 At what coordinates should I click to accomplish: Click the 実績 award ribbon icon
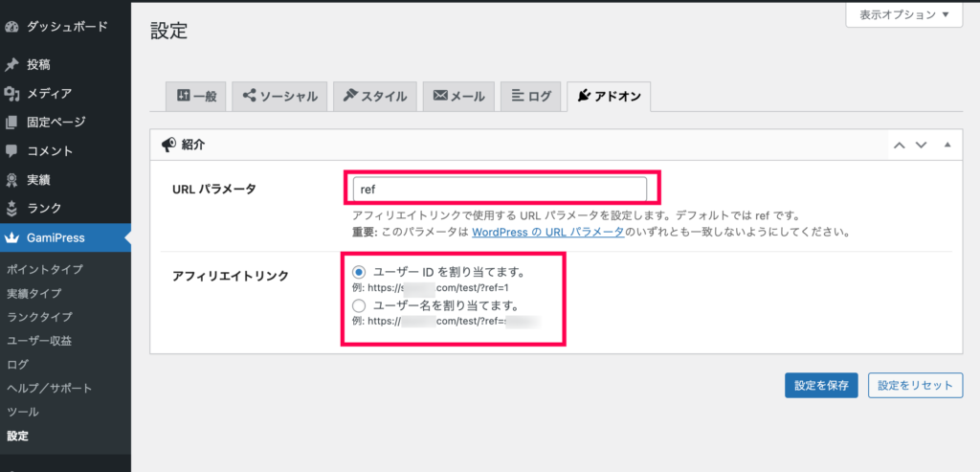[11, 180]
